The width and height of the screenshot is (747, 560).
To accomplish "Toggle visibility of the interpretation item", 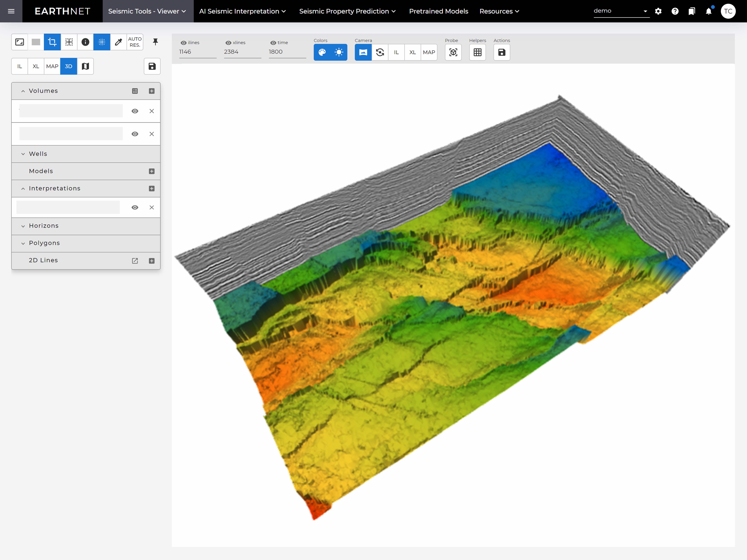I will [x=135, y=207].
